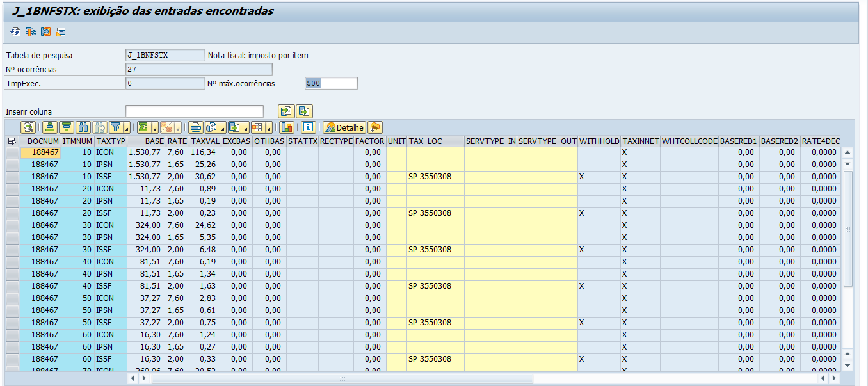Screen dimensions: 868x386
Task: Click the blue information icon
Action: 308,127
